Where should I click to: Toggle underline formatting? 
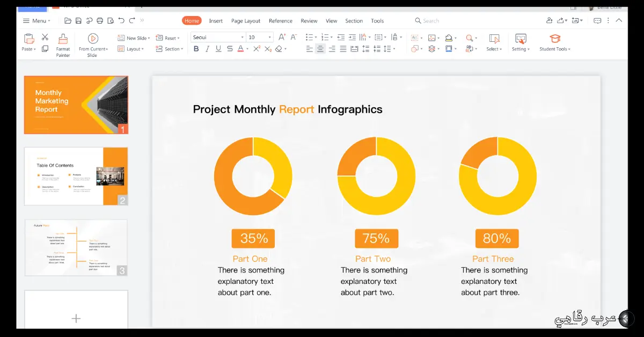click(x=219, y=49)
